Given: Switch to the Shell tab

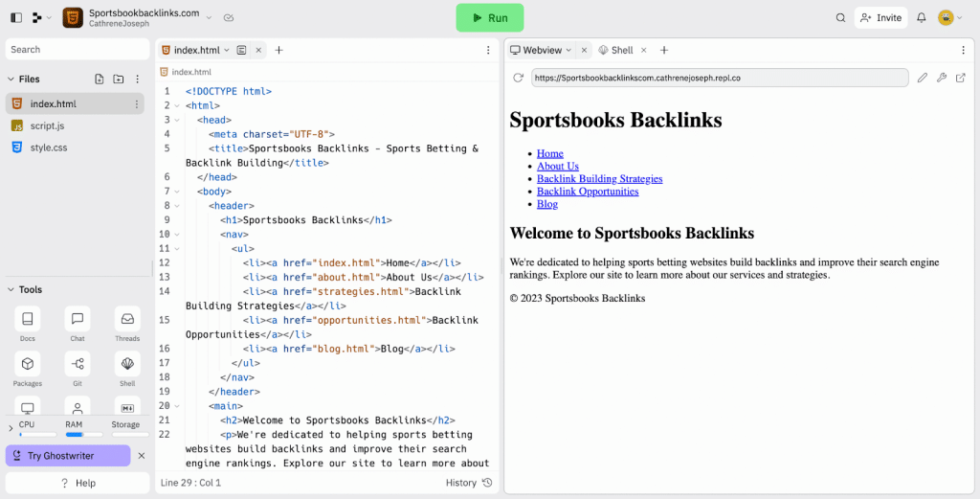Looking at the screenshot, I should point(621,50).
